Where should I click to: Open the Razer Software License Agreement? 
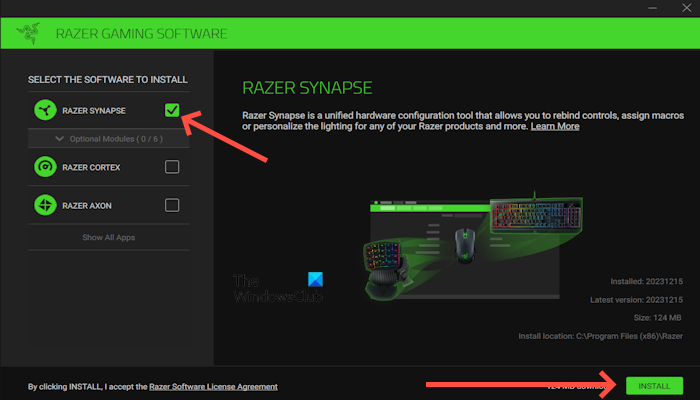click(x=213, y=387)
